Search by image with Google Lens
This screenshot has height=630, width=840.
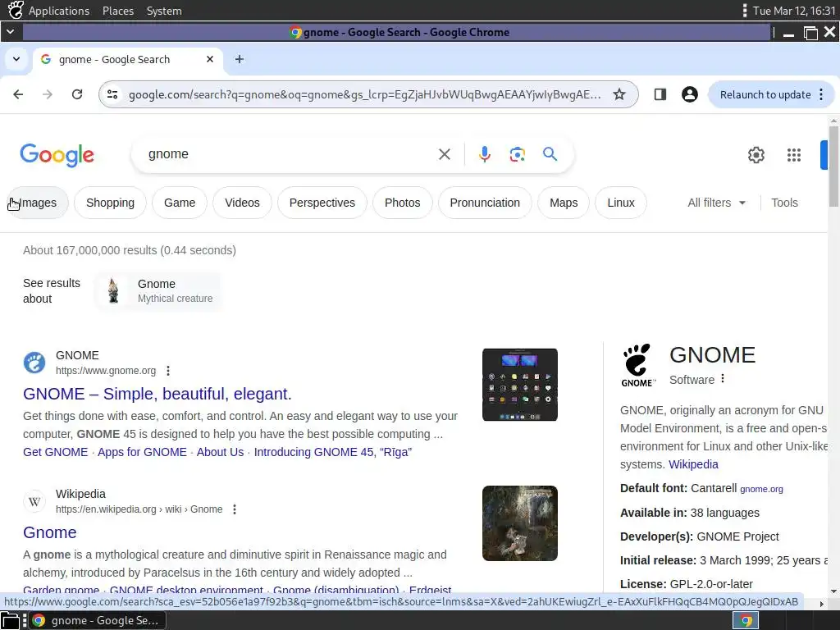pos(517,154)
